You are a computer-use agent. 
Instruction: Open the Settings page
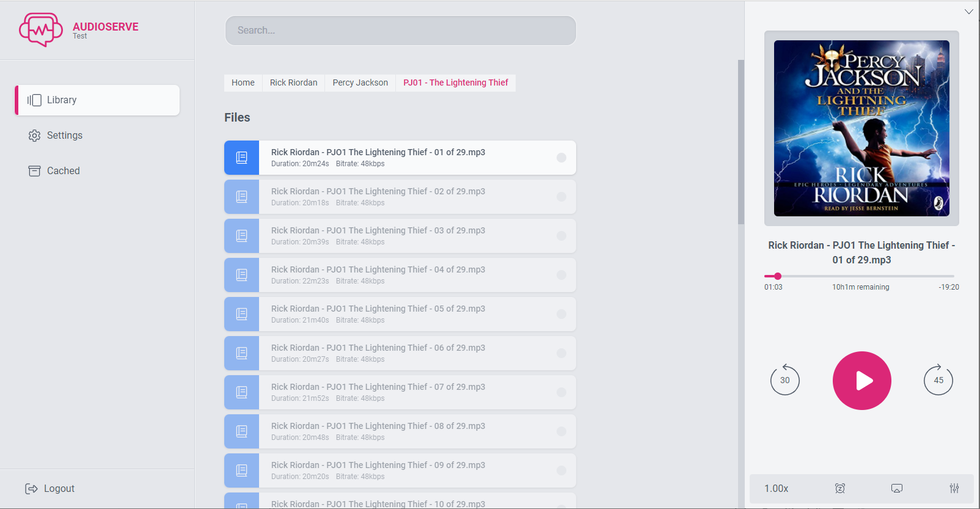[55, 136]
